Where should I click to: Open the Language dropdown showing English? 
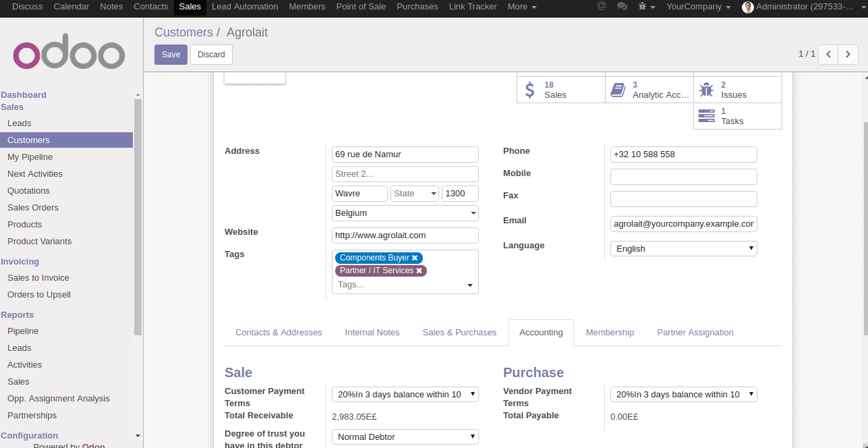(x=684, y=248)
